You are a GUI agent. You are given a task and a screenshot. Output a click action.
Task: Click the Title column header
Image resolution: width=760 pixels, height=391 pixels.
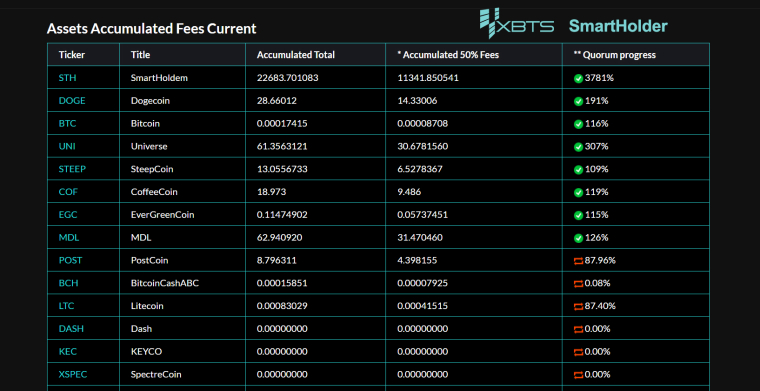[x=141, y=55]
